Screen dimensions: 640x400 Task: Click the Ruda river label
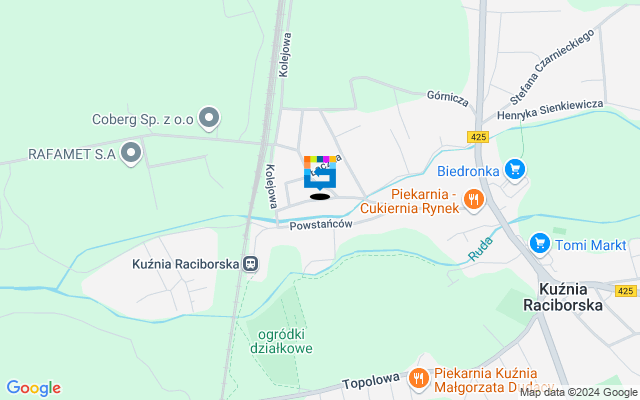tap(480, 249)
